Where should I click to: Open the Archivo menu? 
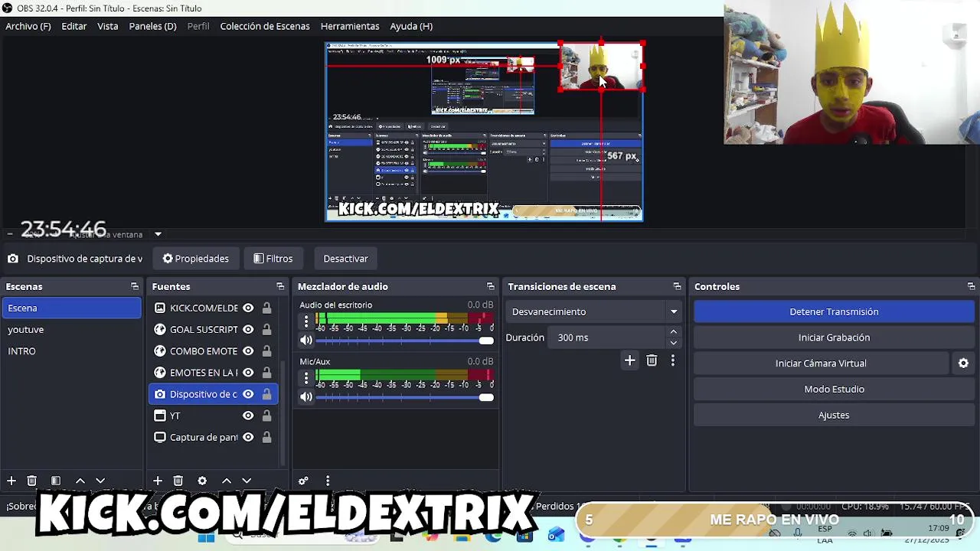[x=28, y=26]
